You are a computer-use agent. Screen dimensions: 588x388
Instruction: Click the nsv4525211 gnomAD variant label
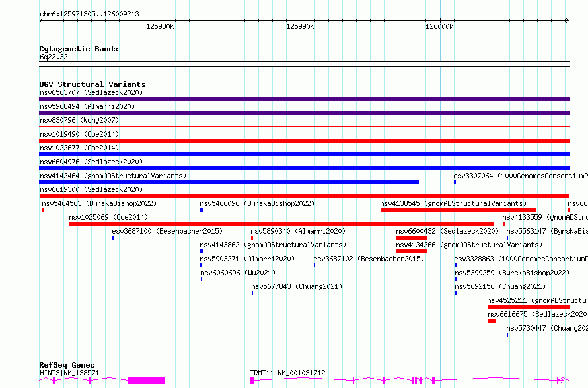[537, 300]
